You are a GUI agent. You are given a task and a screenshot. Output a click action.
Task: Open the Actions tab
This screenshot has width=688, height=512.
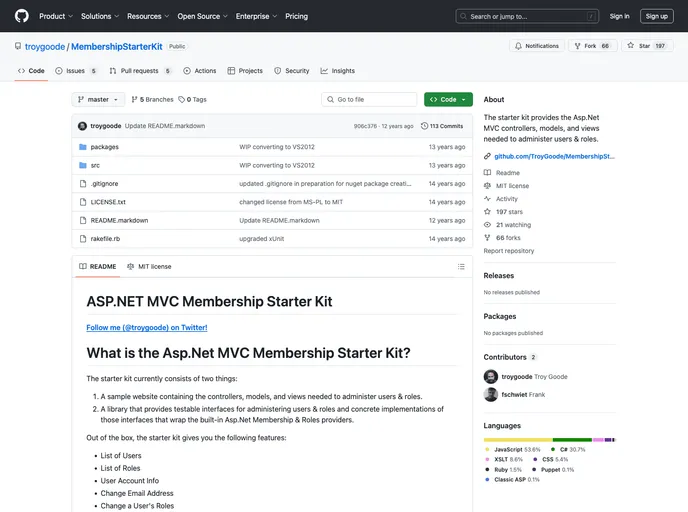(x=200, y=71)
